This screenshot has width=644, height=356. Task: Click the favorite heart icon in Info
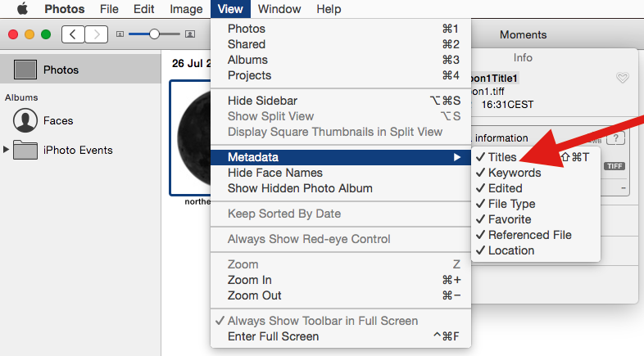(x=623, y=78)
